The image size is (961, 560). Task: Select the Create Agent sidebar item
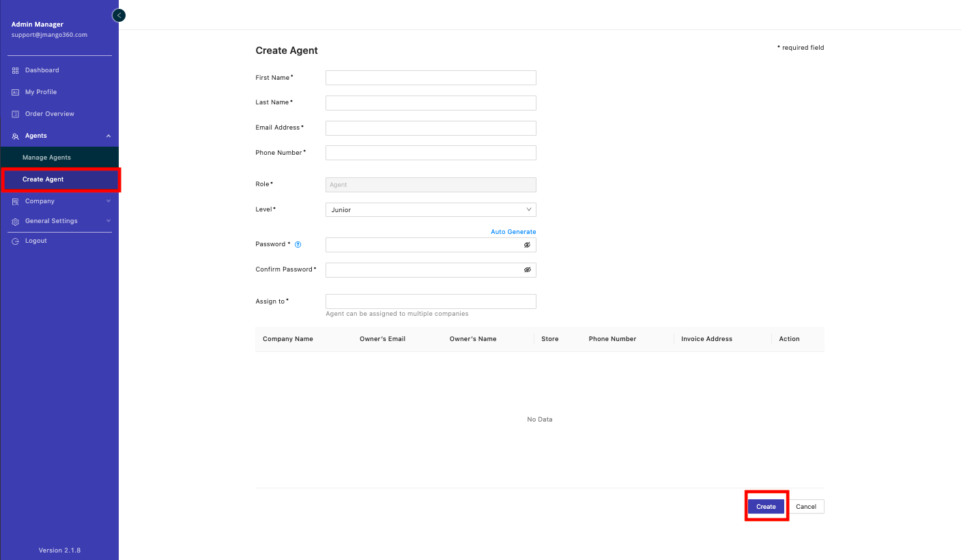pos(43,179)
